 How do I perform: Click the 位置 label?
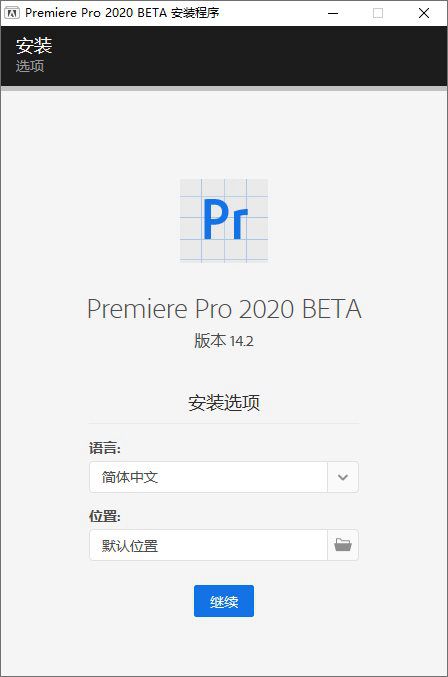[105, 516]
